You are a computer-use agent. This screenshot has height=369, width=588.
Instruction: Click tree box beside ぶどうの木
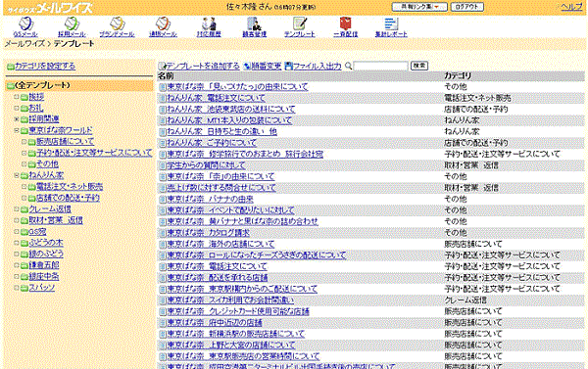tap(17, 243)
